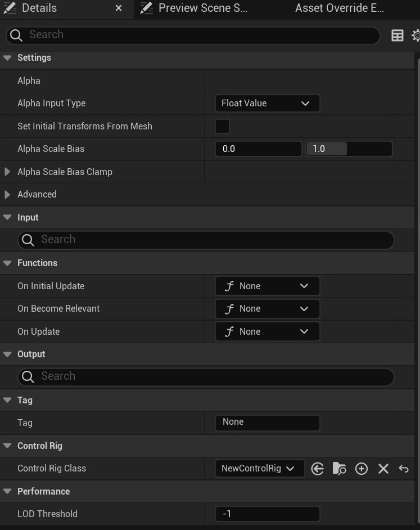Open details panel settings gear

(416, 35)
